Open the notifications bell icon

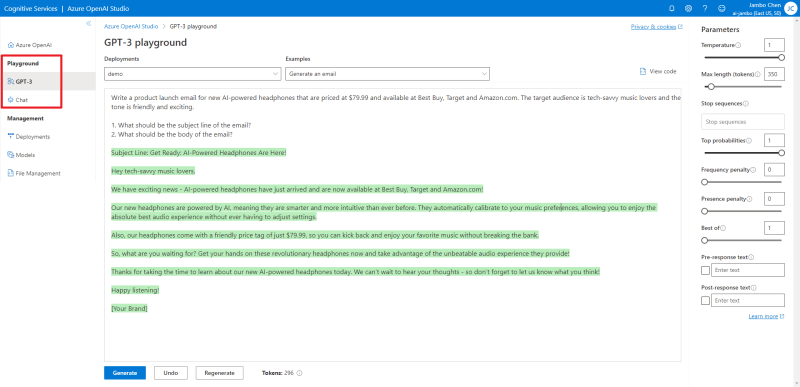click(671, 8)
